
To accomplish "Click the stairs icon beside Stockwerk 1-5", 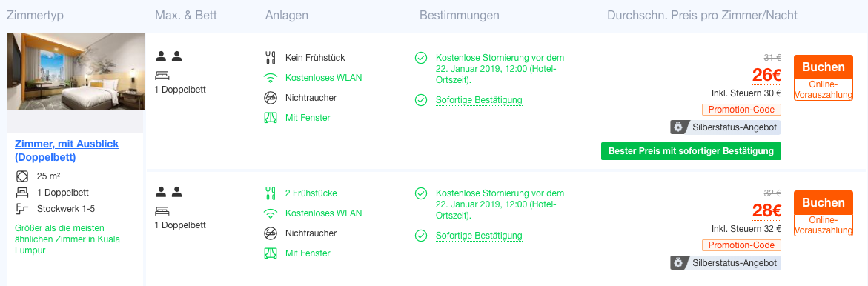I will tap(22, 209).
